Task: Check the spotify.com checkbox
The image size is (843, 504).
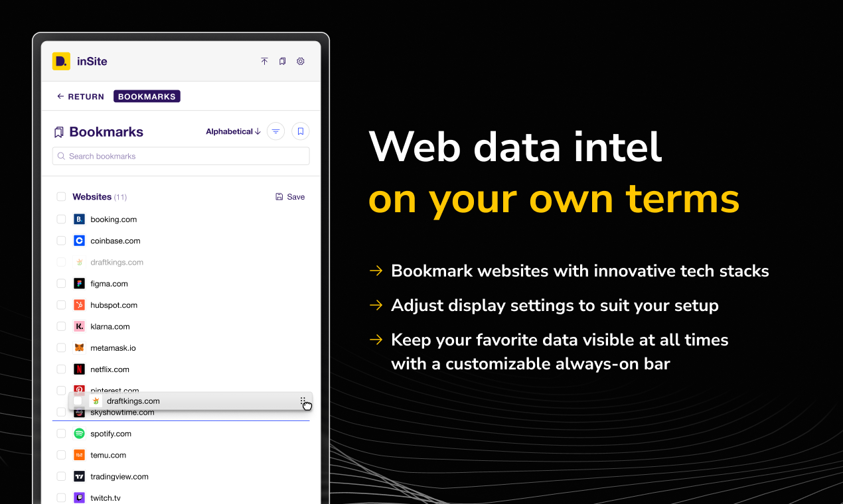Action: click(x=61, y=434)
